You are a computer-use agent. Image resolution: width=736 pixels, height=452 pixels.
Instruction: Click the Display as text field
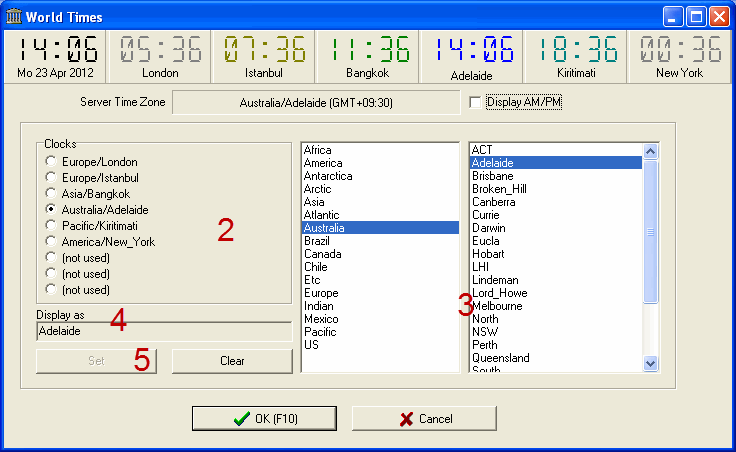coord(164,331)
